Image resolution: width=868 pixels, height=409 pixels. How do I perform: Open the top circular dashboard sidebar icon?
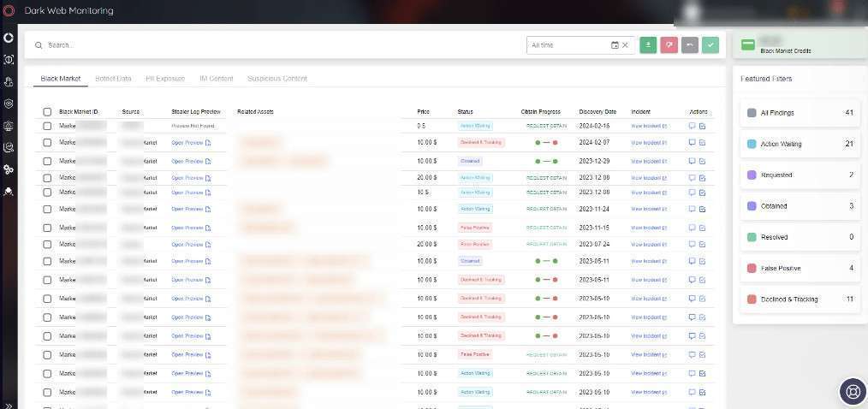(x=9, y=39)
